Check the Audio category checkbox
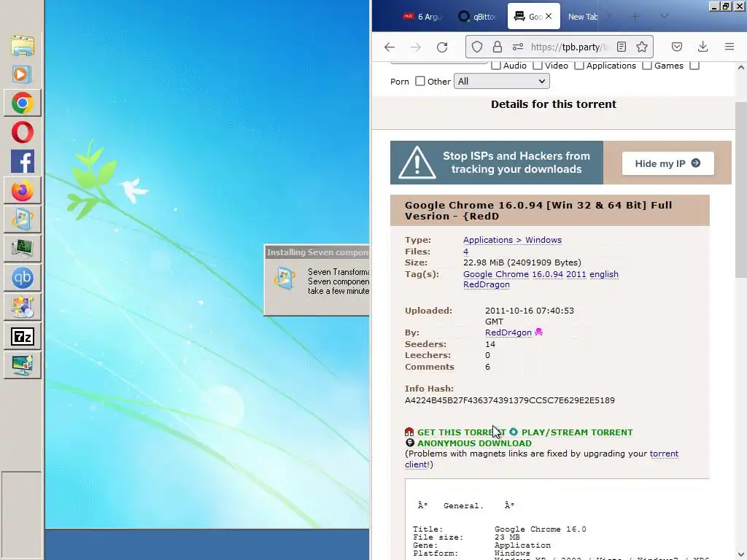This screenshot has width=747, height=560. click(496, 65)
